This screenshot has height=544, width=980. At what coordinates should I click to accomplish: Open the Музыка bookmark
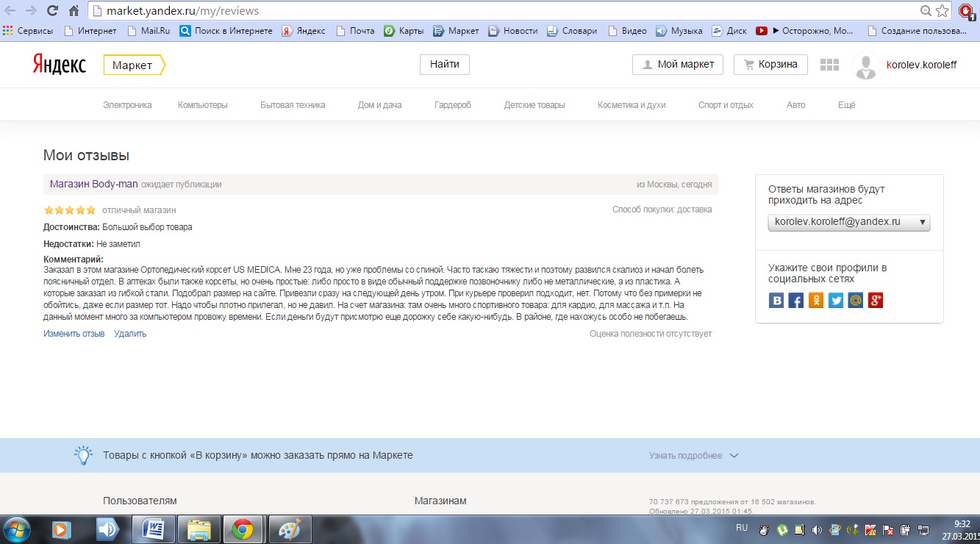point(679,31)
